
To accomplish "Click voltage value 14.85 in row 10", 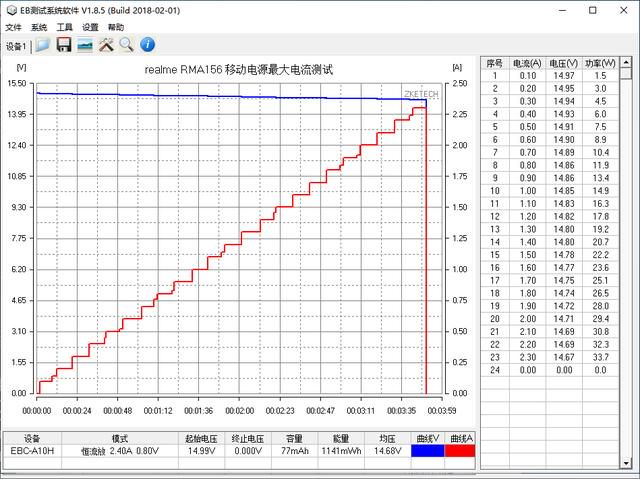I will pos(564,191).
